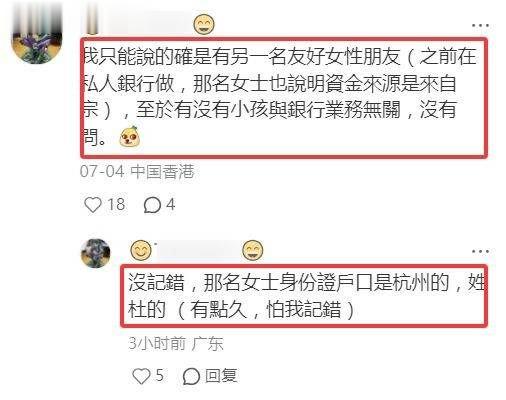Click the 回复 reply bubble icon
The image size is (506, 400).
[x=191, y=376]
